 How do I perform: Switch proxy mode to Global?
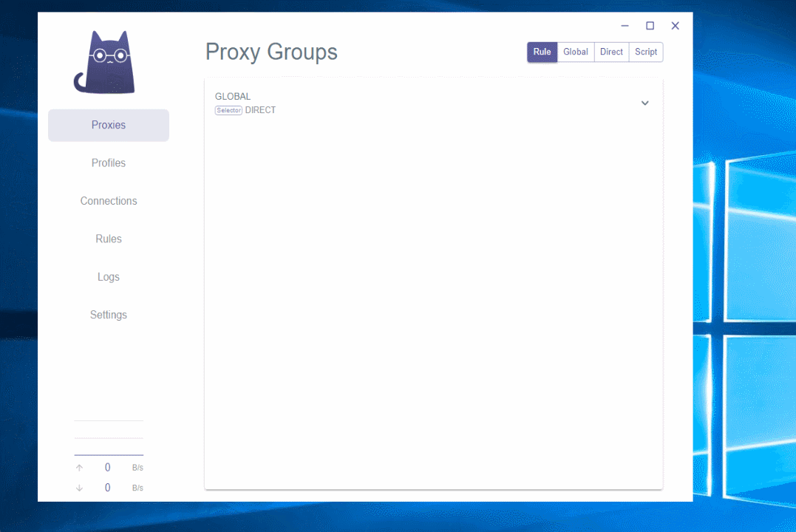pyautogui.click(x=575, y=52)
